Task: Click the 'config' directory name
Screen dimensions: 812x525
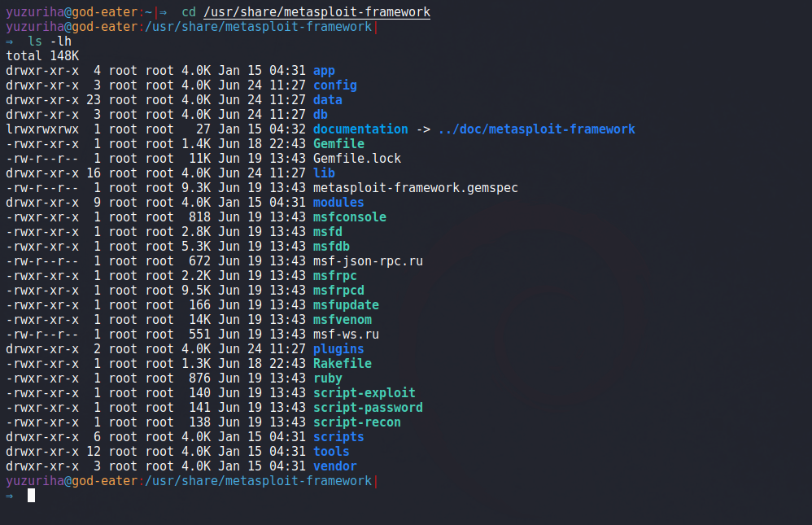Action: (x=334, y=85)
